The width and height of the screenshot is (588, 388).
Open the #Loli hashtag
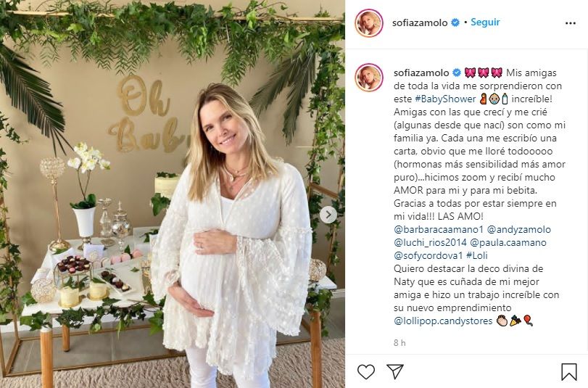pos(477,255)
